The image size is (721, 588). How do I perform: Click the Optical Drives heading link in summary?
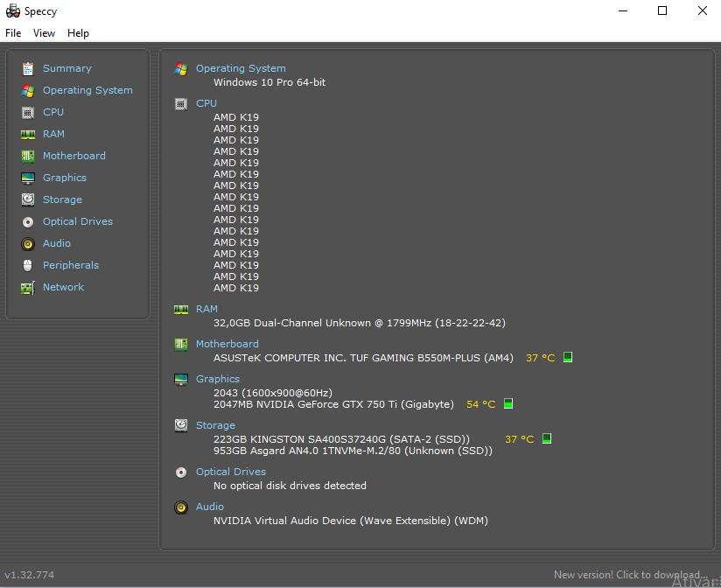point(231,472)
